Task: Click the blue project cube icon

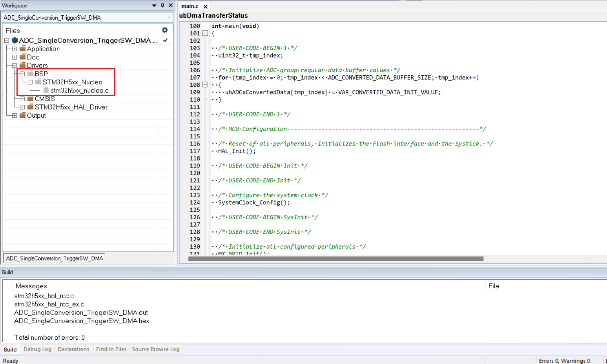Action: coord(15,40)
